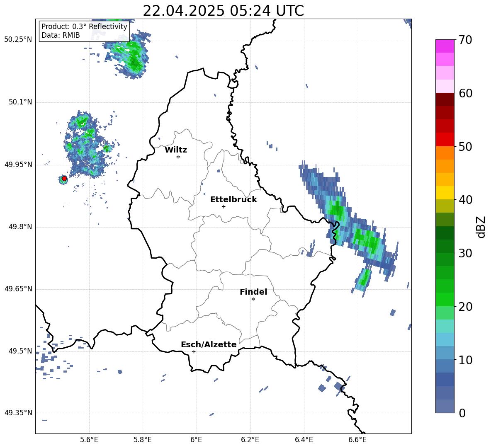
Task: Click the title '22.04.2025 05:24 UTC'
Action: pos(223,11)
